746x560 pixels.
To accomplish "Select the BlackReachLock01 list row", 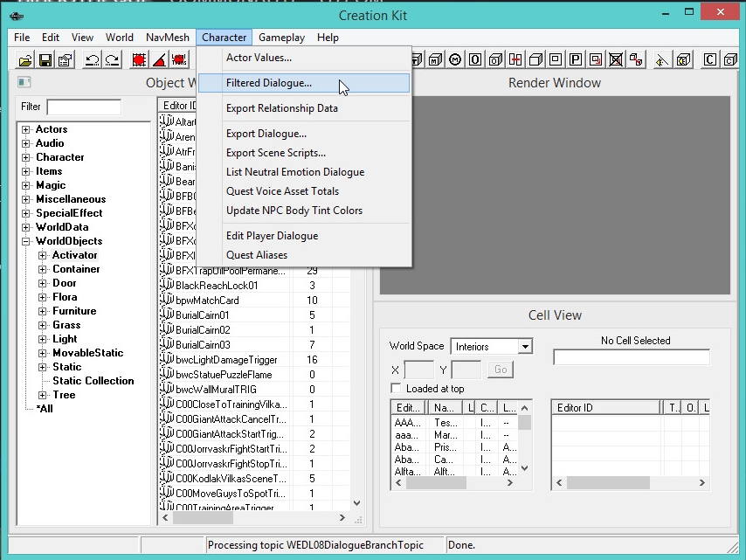I will (254, 286).
